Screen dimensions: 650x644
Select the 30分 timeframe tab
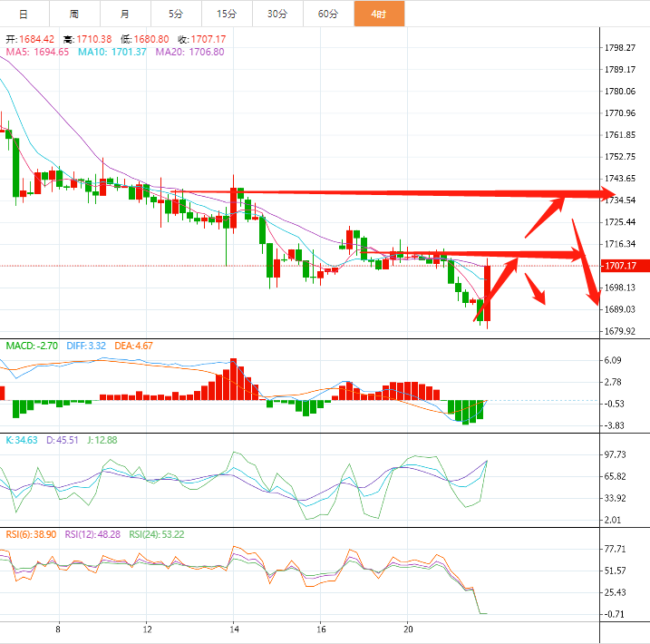click(277, 14)
